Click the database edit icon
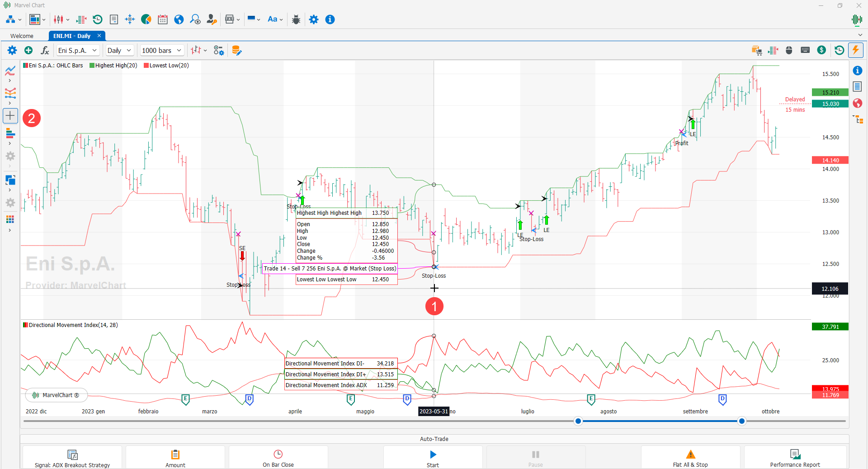This screenshot has width=868, height=469. coord(236,50)
